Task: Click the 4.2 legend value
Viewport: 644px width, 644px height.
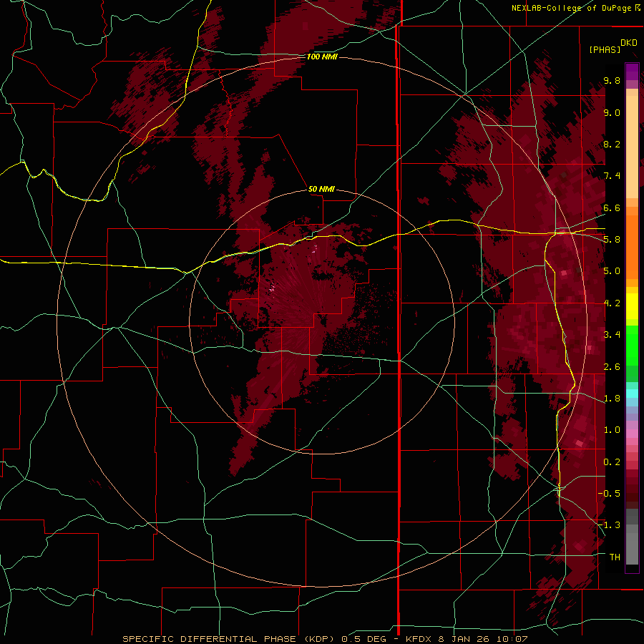Action: [612, 303]
